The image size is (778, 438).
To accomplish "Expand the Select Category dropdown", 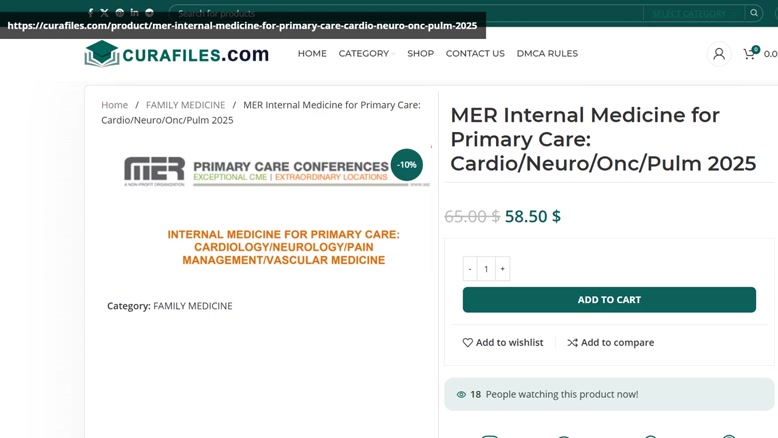I will point(694,13).
